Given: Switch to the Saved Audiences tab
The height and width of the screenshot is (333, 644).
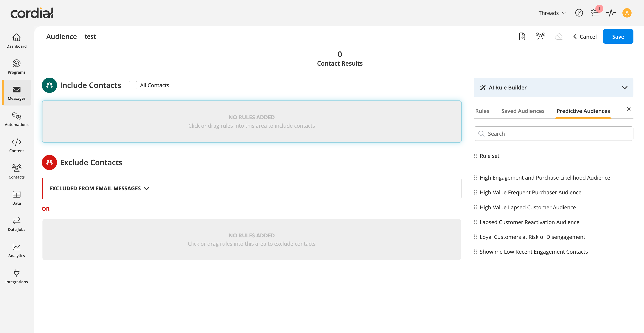Looking at the screenshot, I should click(523, 111).
